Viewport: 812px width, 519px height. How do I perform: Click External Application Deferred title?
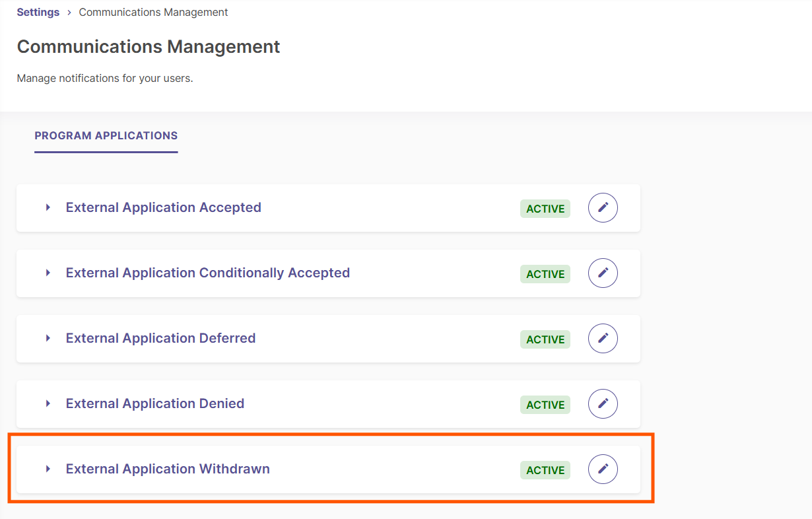pos(160,338)
